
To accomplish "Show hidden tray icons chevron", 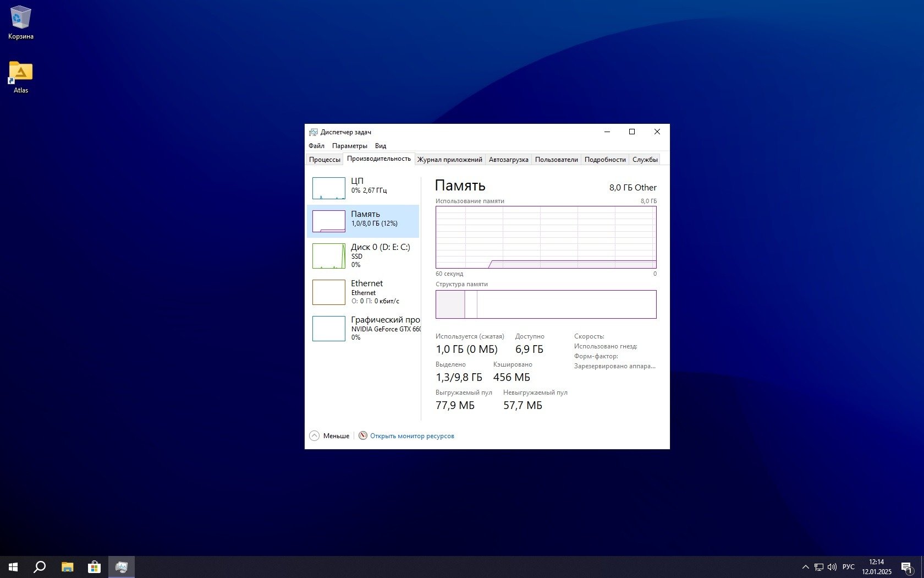I will click(x=805, y=567).
